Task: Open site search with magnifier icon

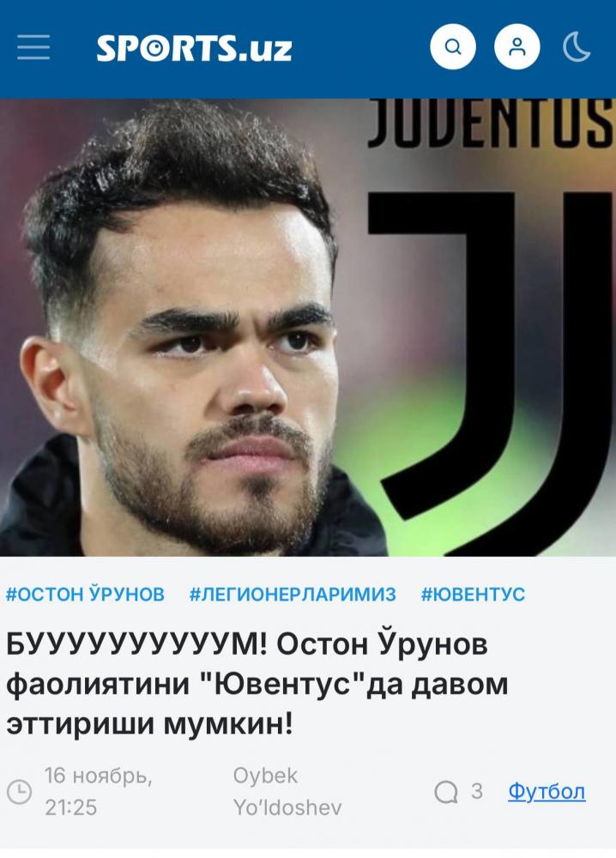Action: click(453, 46)
